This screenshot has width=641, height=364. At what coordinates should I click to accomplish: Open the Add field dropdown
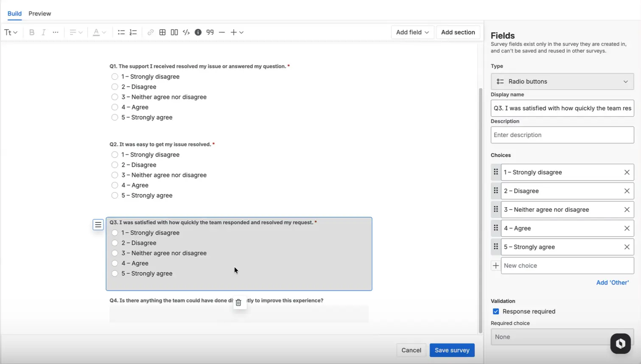(x=412, y=32)
